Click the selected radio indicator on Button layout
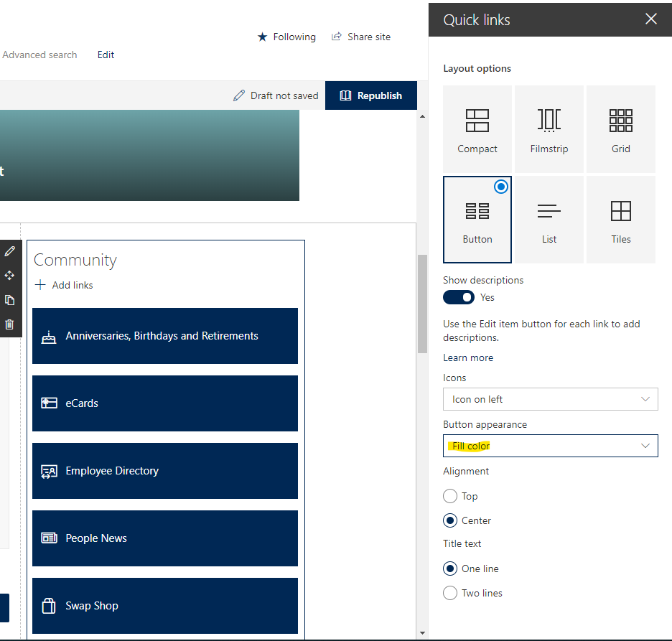This screenshot has width=672, height=641. pyautogui.click(x=500, y=187)
